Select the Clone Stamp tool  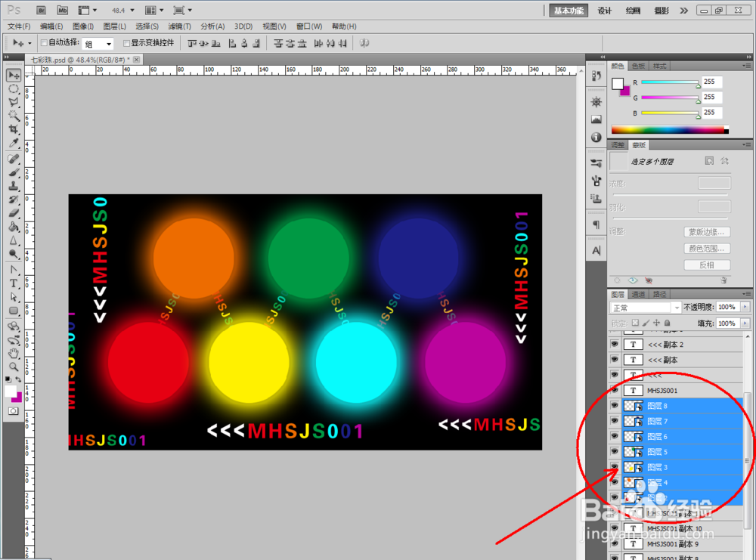tap(14, 186)
